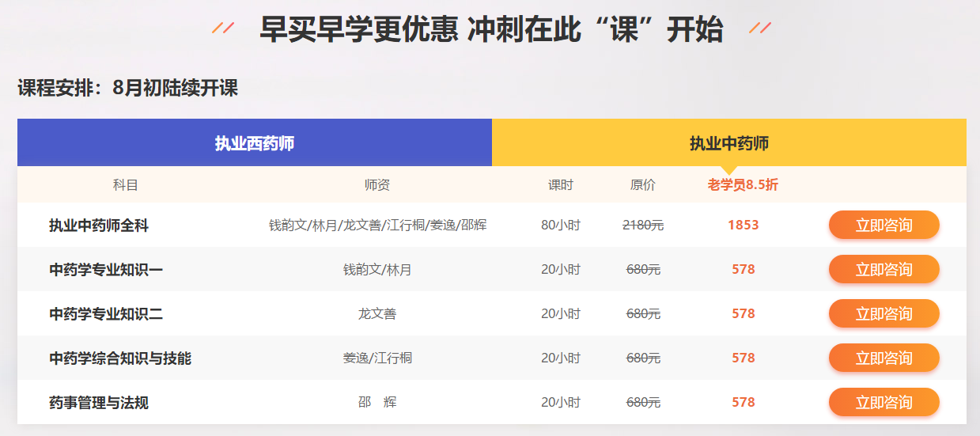This screenshot has width=980, height=436.
Task: Click the 师资 column header
Action: (x=377, y=185)
